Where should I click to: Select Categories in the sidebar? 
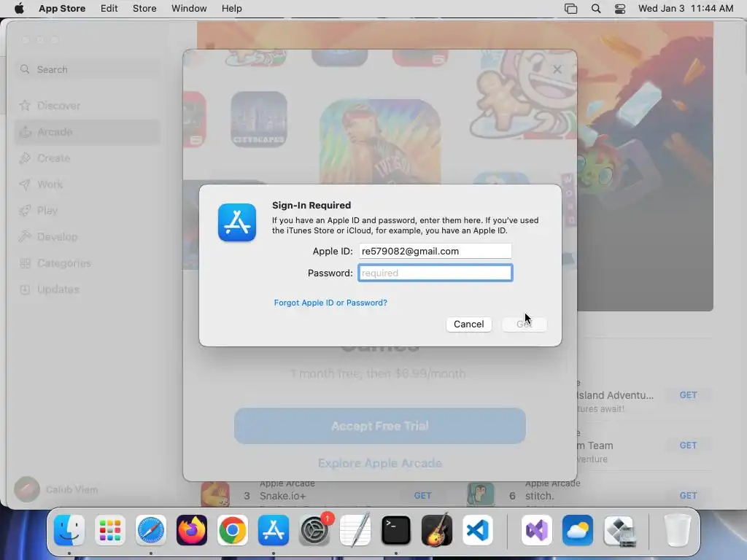pyautogui.click(x=88, y=262)
